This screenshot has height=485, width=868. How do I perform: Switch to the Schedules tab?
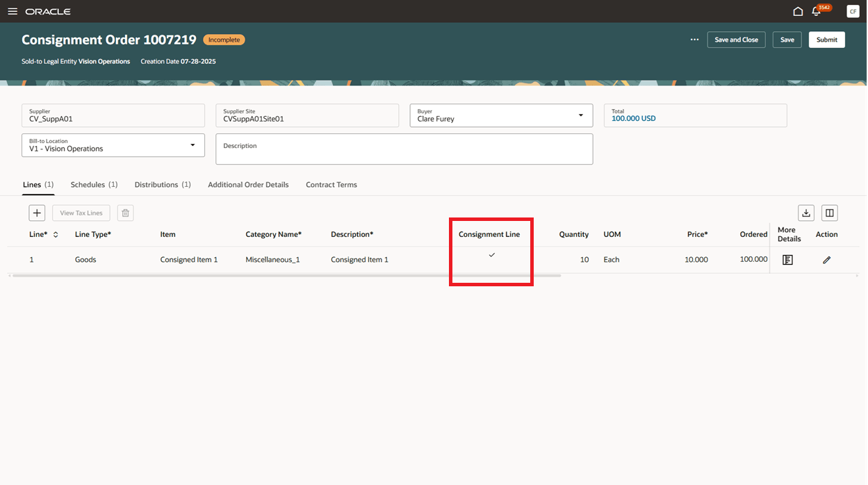click(94, 185)
